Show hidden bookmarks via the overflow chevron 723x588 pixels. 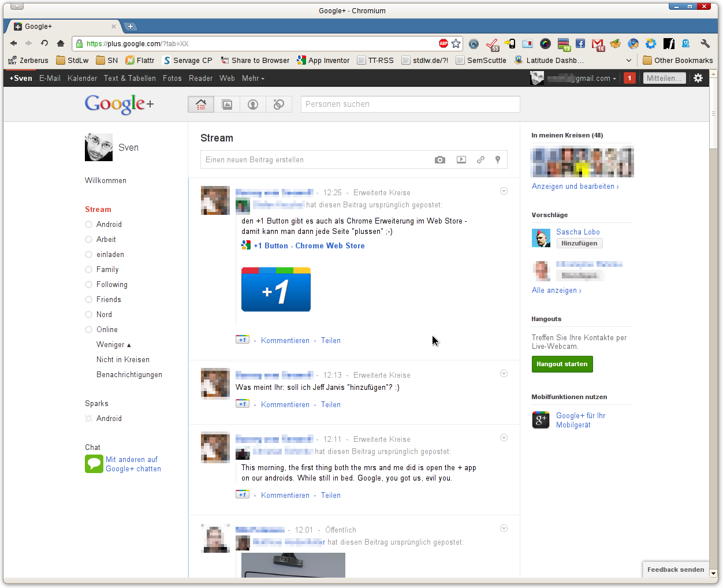click(629, 60)
